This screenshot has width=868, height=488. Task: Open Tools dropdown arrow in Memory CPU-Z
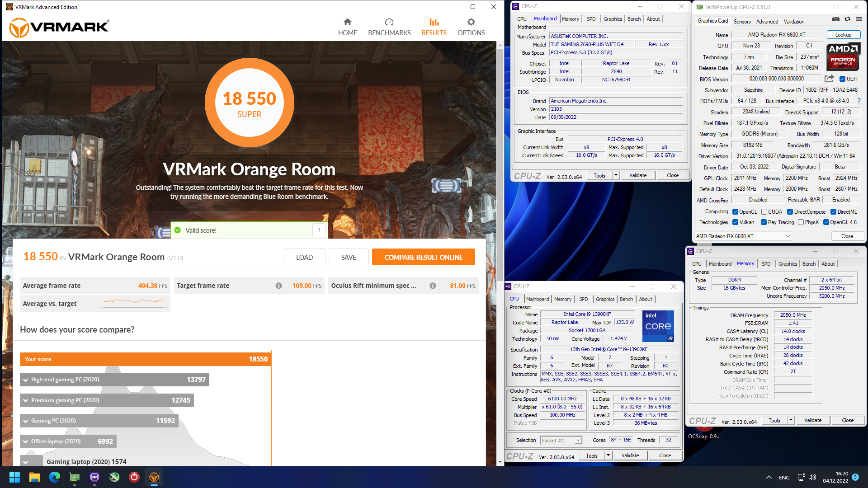(x=791, y=420)
